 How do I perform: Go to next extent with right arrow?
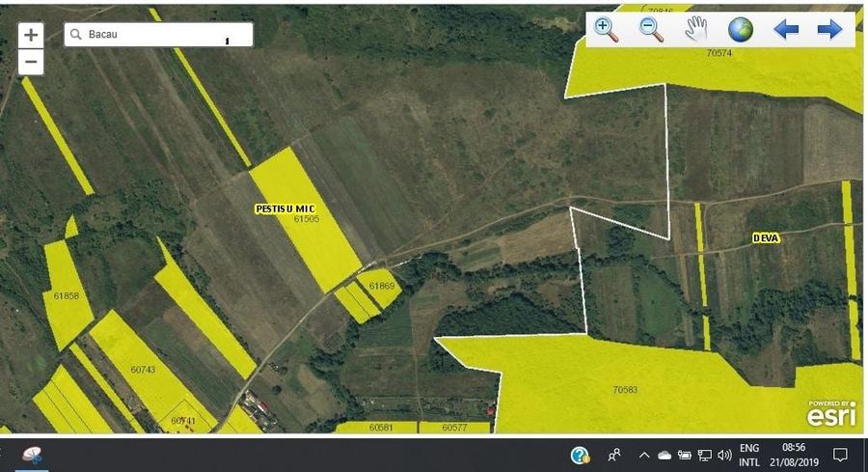pyautogui.click(x=829, y=29)
